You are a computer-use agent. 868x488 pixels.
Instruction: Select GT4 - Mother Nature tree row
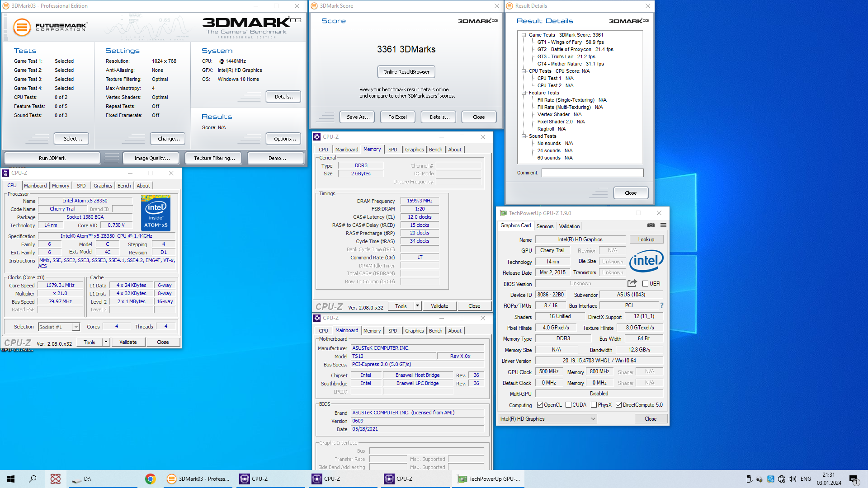click(571, 64)
